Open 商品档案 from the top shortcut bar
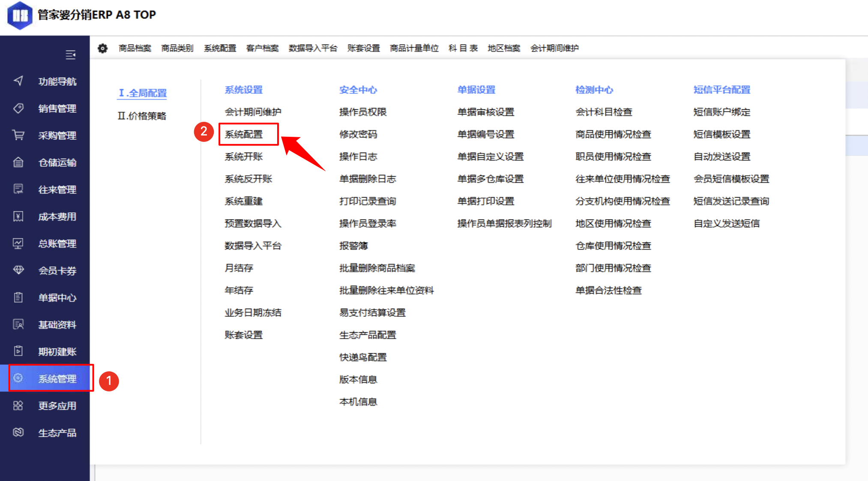 135,48
